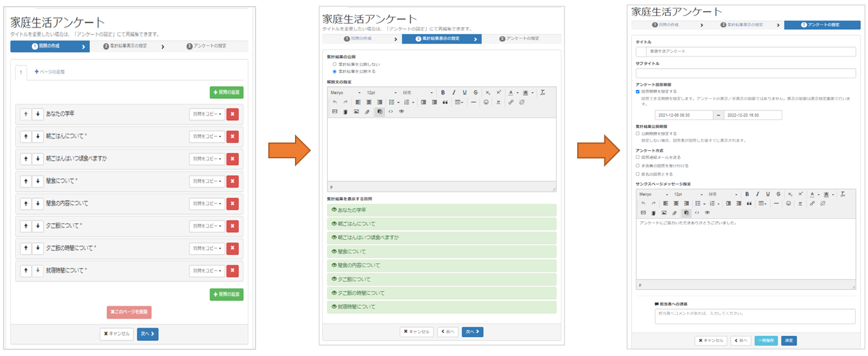
Task: Insert emoticon in the 解説文の設定 editor
Action: pos(486,102)
